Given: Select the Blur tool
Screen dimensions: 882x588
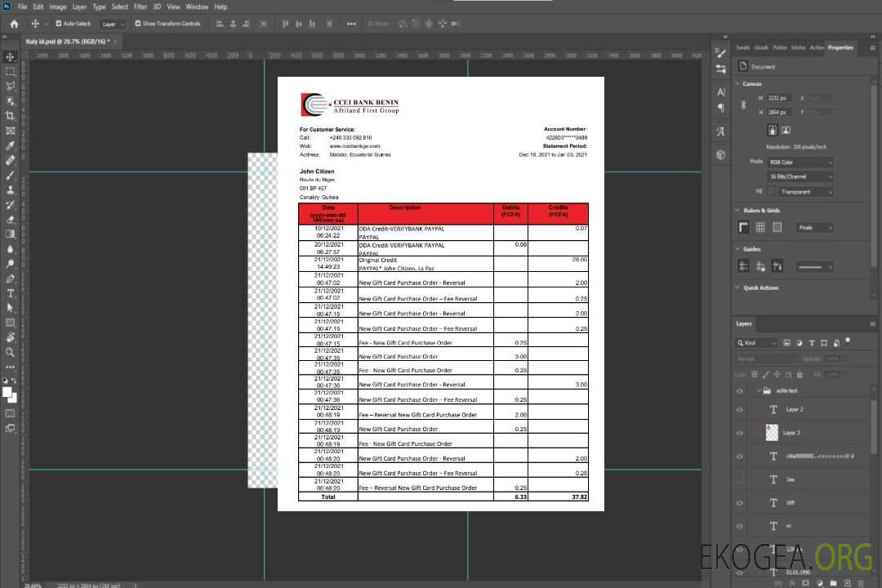Looking at the screenshot, I should 10,249.
